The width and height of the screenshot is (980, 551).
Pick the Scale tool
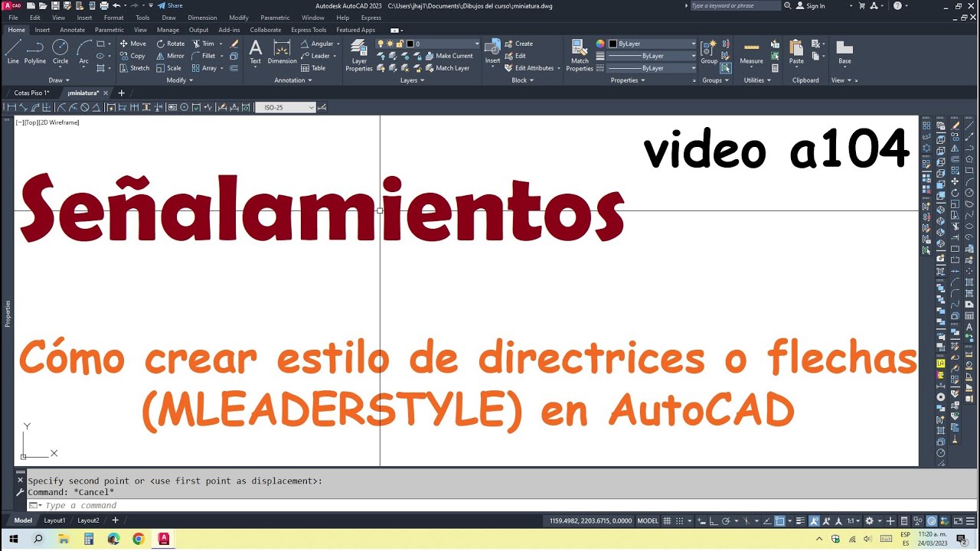pos(168,68)
